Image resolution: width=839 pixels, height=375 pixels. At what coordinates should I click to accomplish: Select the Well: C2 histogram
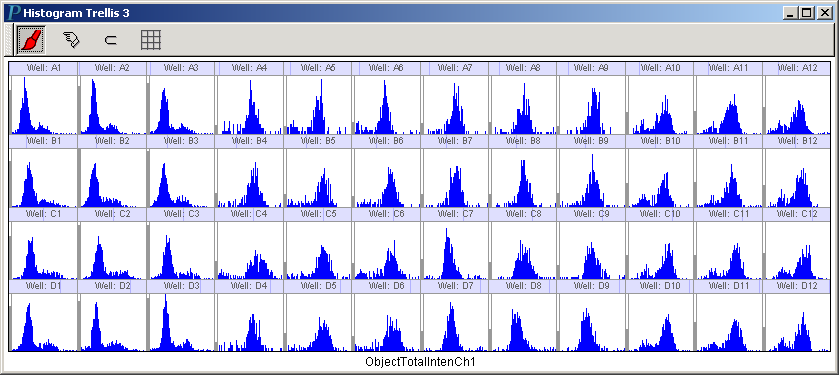click(x=112, y=250)
